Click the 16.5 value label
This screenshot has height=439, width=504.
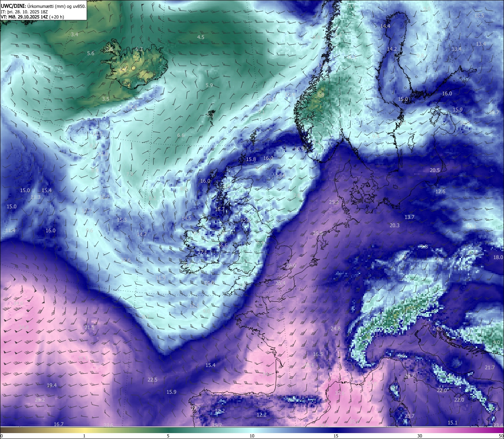pos(318,354)
